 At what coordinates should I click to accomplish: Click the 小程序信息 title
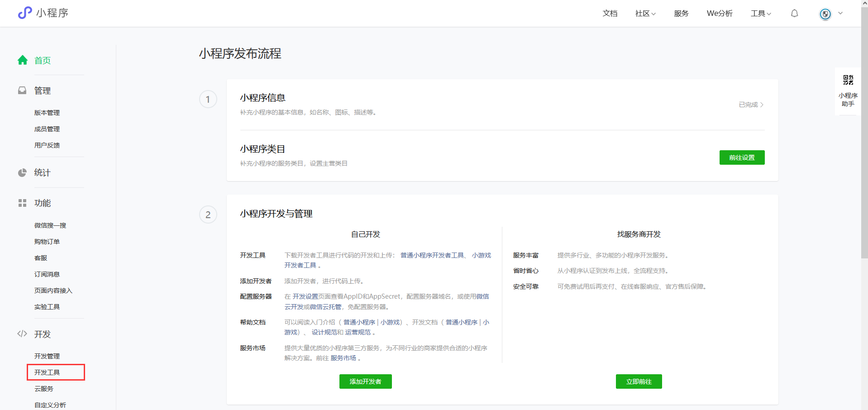(262, 98)
